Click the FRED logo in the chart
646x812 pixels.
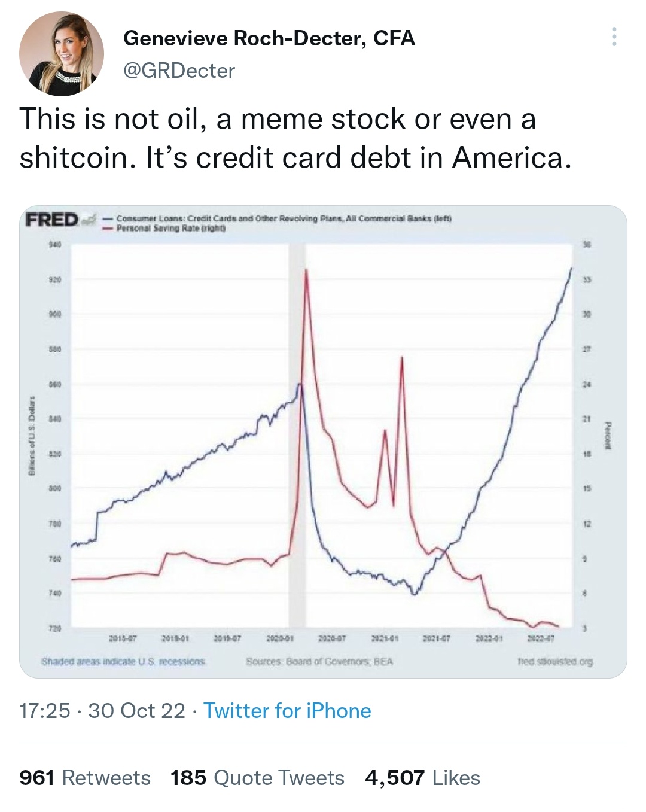tap(52, 220)
